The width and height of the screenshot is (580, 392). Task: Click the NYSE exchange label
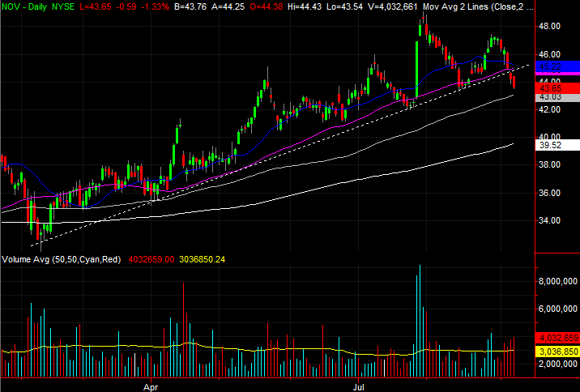(x=63, y=6)
